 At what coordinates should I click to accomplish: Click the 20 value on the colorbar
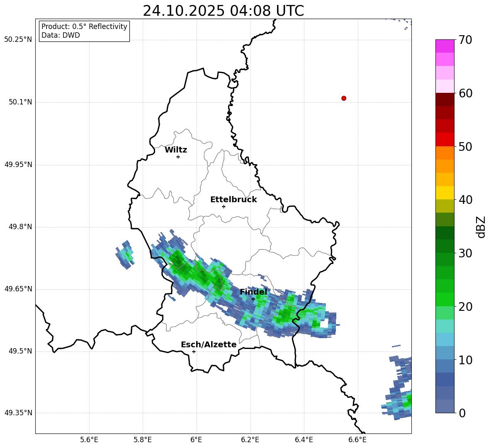[x=465, y=307]
